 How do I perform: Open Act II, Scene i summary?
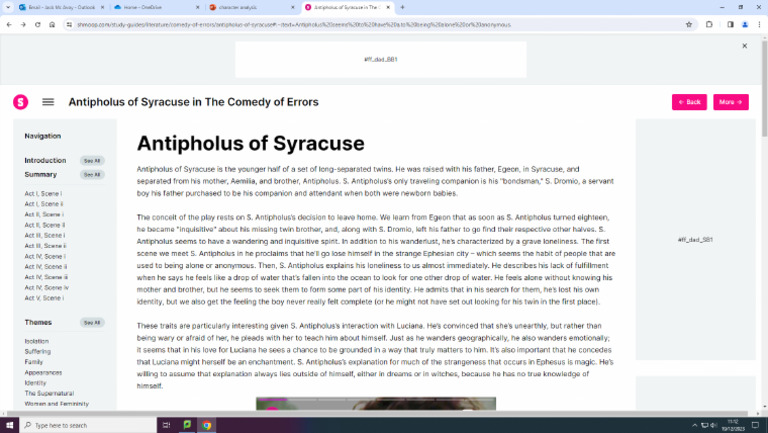(x=44, y=215)
